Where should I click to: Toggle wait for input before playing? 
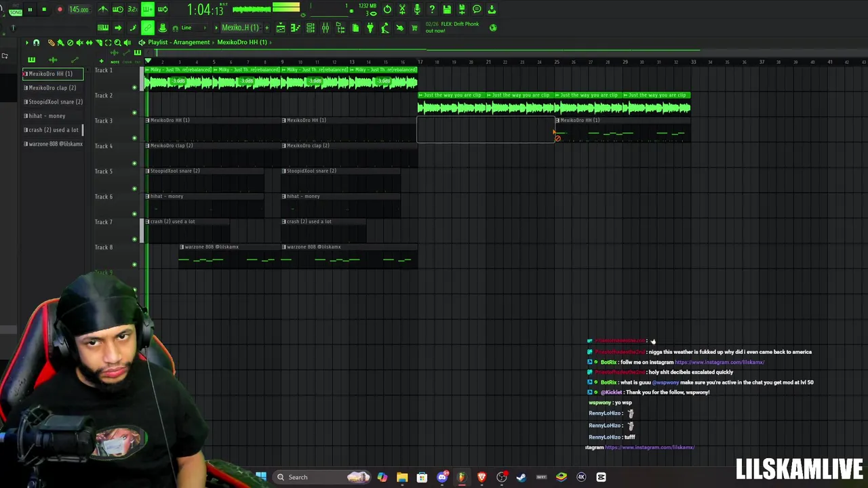[x=117, y=9]
